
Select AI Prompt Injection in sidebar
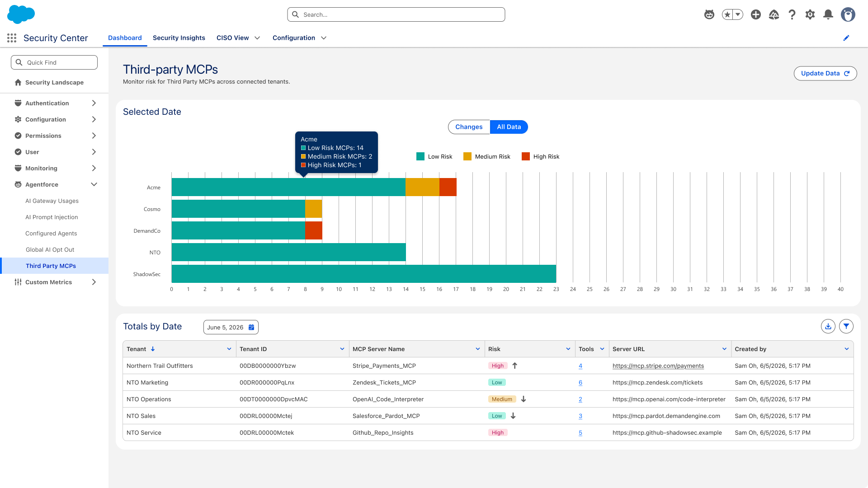point(52,217)
